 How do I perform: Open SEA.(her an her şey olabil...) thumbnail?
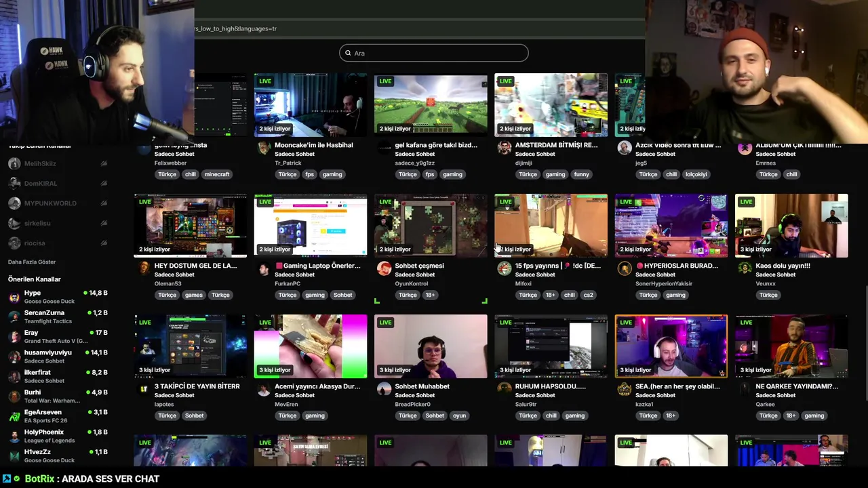click(x=671, y=346)
